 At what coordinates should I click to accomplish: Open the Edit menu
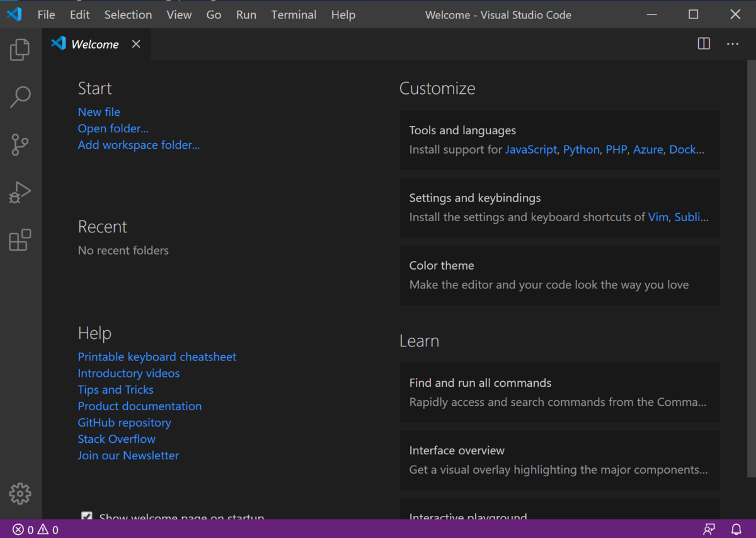[79, 14]
